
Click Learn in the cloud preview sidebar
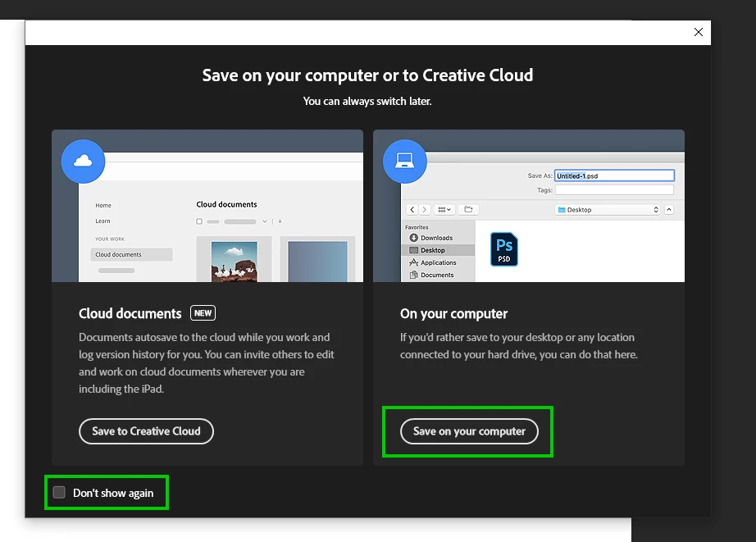(102, 221)
